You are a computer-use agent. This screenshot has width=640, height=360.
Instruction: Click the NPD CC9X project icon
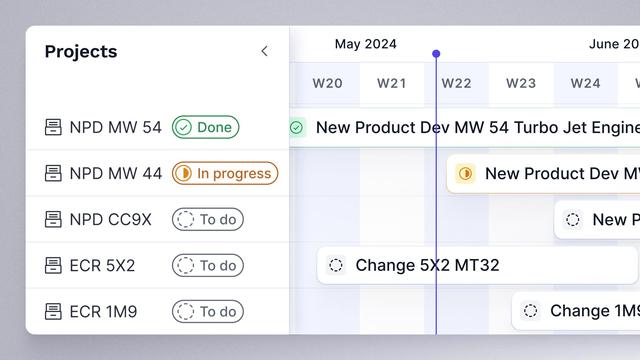(x=53, y=219)
